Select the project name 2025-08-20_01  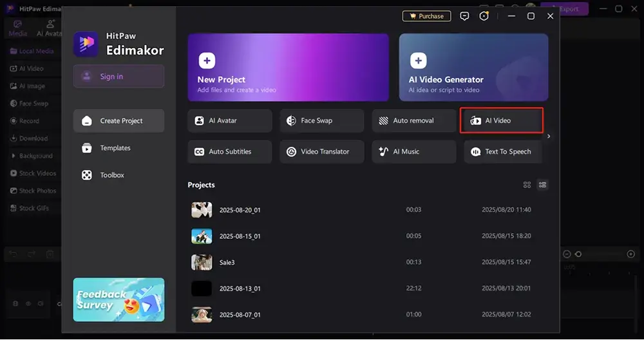(240, 210)
